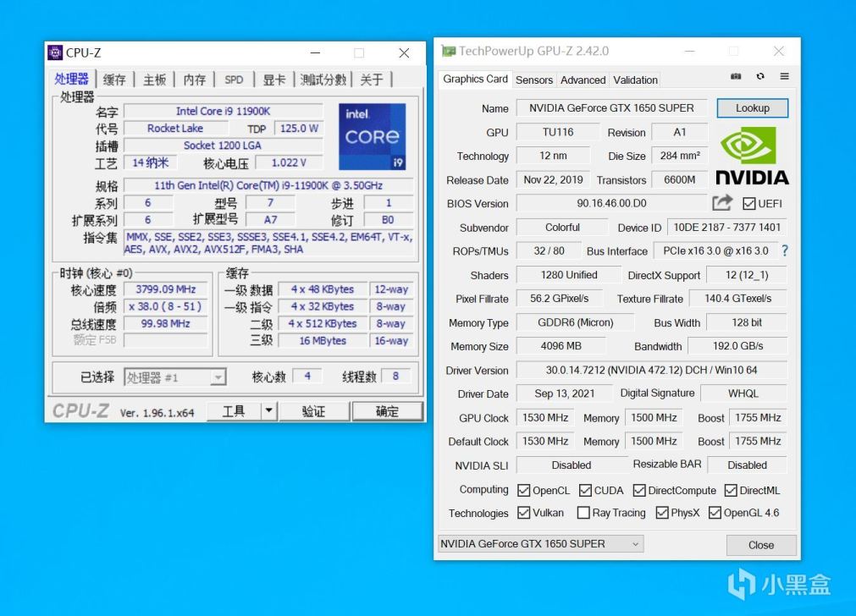Screen dimensions: 856x616
Task: Click the CPU-Z app icon in title bar
Action: (55, 52)
